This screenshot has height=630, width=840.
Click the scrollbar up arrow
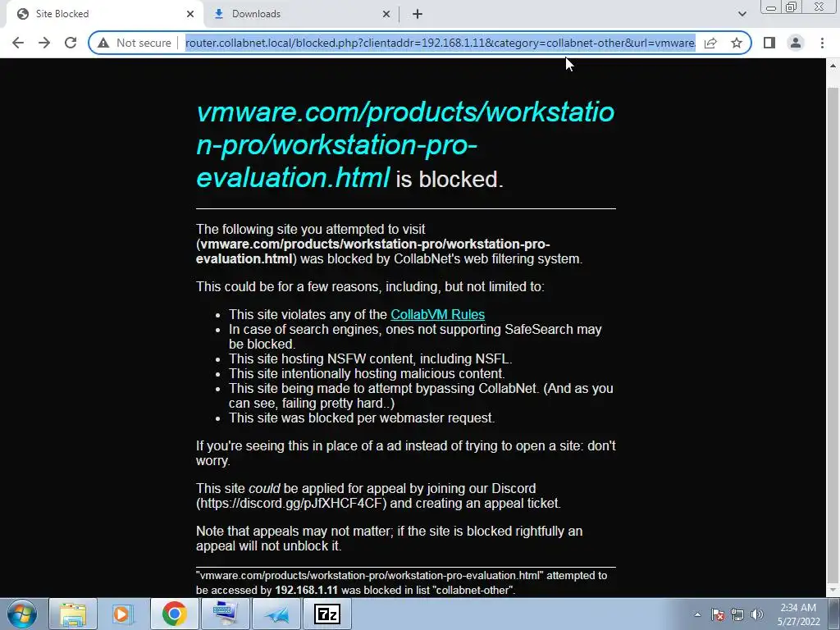coord(833,66)
